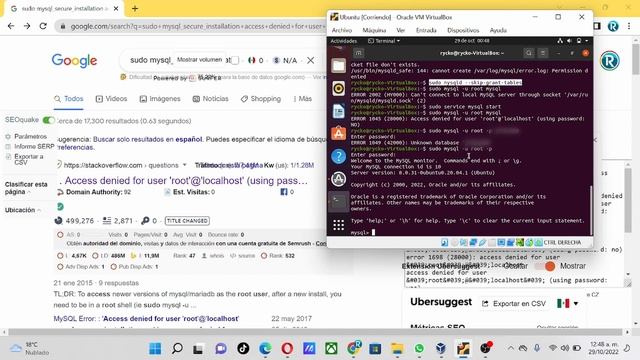Click the terminal search magnifier button

(x=529, y=53)
